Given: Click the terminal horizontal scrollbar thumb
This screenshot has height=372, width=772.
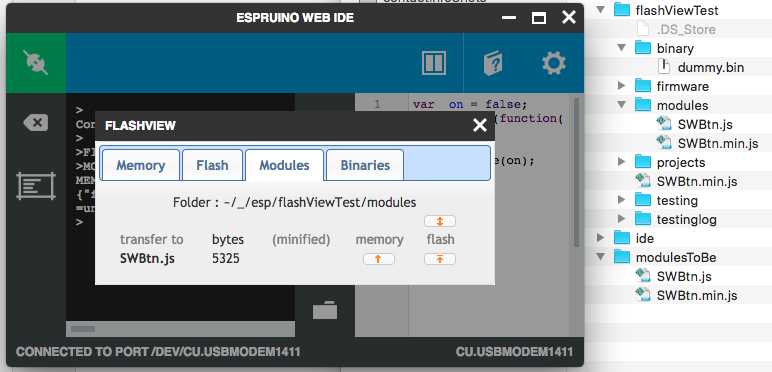Looking at the screenshot, I should coord(83,329).
